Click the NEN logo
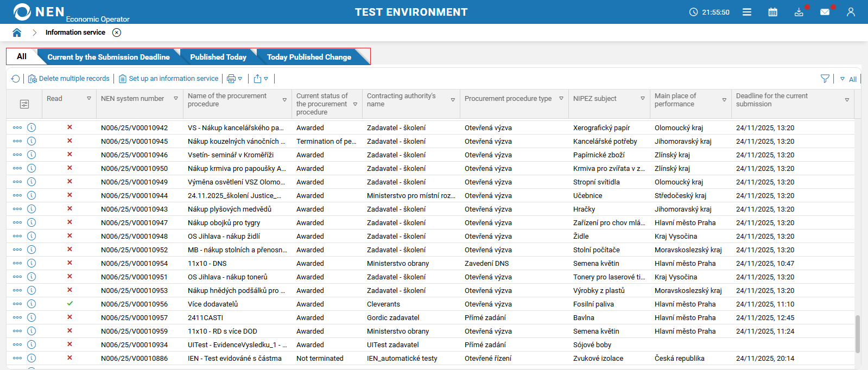The image size is (868, 370). (39, 12)
